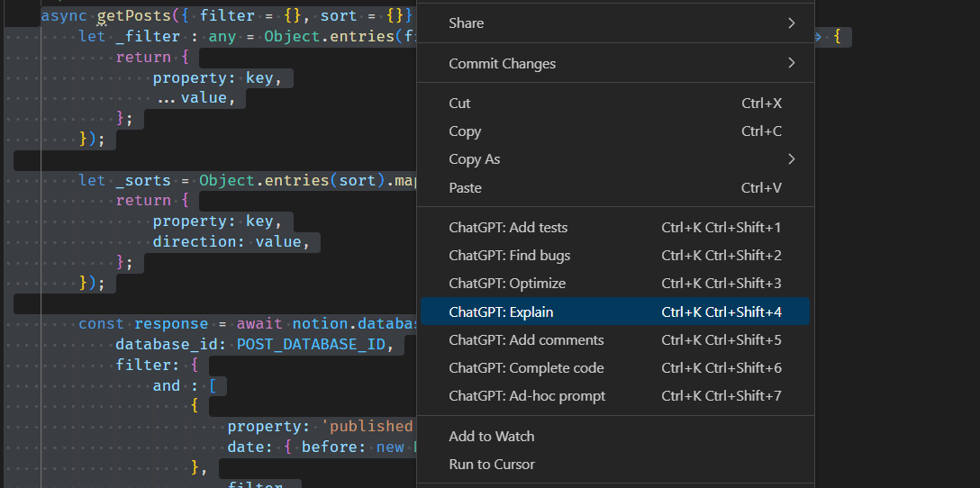This screenshot has height=488, width=980.
Task: Click the '... value,' spread line
Action: (x=197, y=98)
